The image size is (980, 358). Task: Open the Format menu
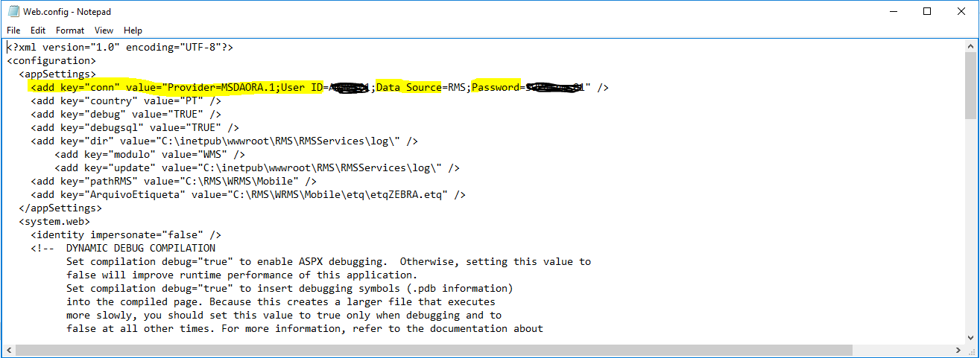[x=70, y=31]
